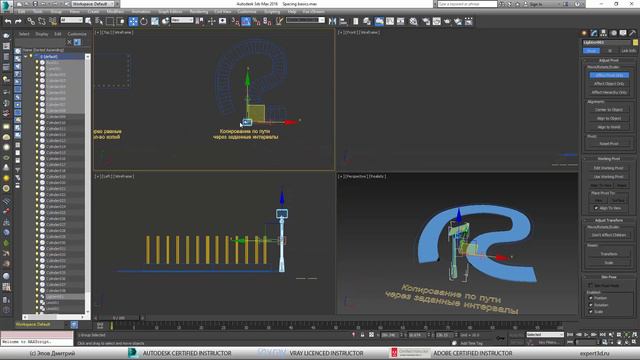Toggle 3D Snaps in main toolbar
The height and width of the screenshot is (360, 640).
[x=235, y=21]
